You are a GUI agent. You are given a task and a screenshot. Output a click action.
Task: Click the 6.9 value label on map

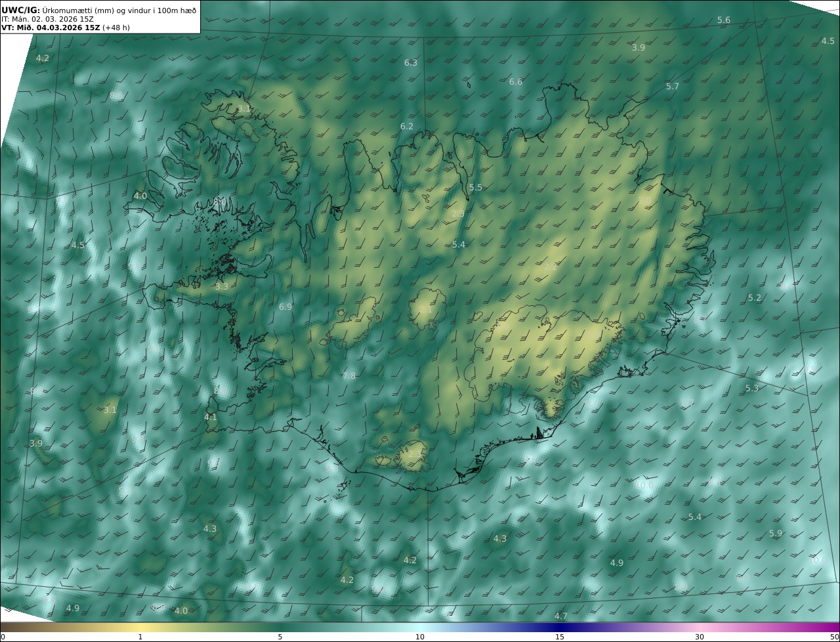[x=285, y=307]
